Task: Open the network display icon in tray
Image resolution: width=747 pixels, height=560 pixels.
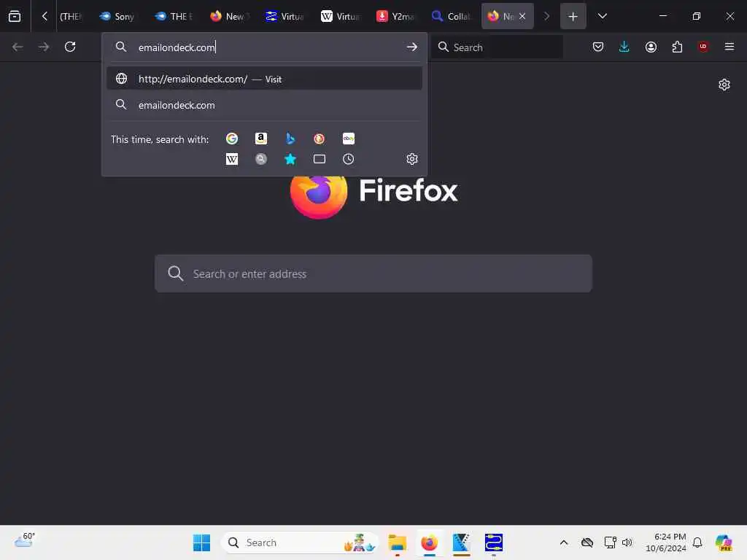Action: pos(611,542)
